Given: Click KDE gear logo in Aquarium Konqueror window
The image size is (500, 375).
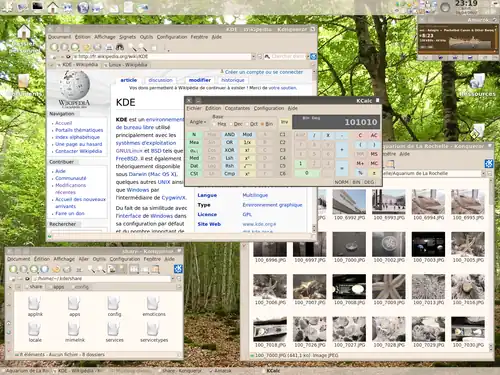Looking at the screenshot, I should (489, 164).
